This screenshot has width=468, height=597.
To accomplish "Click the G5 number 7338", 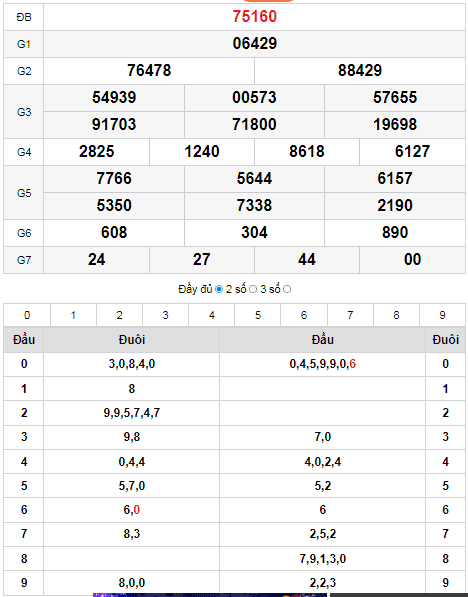I will [x=254, y=206].
